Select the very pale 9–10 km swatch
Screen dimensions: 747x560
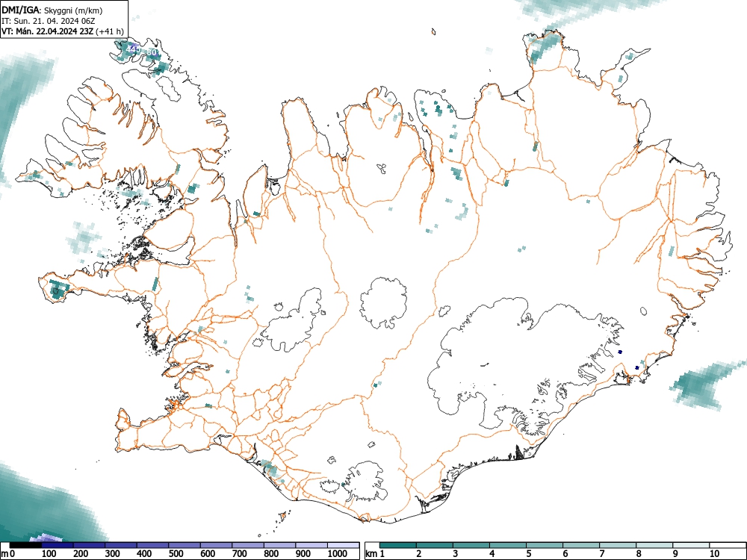point(691,545)
